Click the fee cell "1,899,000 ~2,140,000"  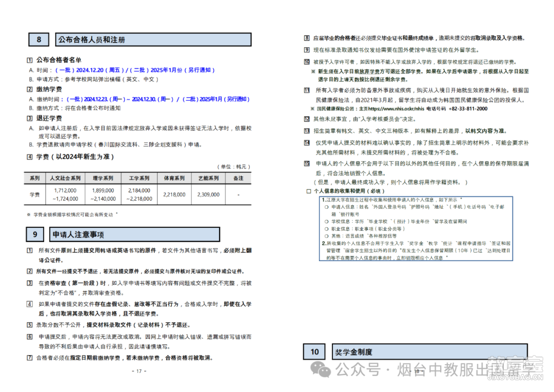(103, 194)
